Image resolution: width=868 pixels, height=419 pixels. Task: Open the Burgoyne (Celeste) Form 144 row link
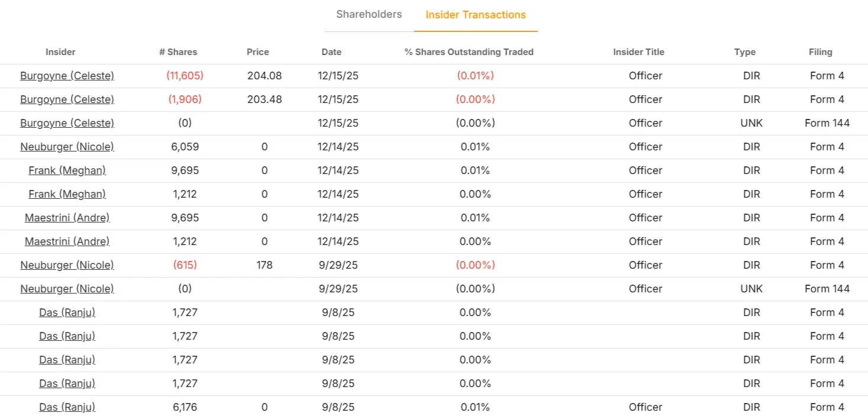coord(67,123)
